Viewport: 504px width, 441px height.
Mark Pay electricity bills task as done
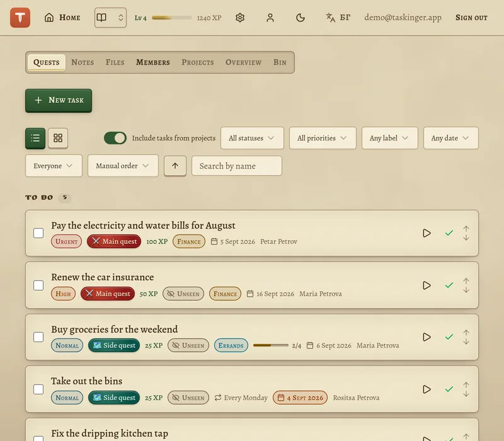[449, 233]
